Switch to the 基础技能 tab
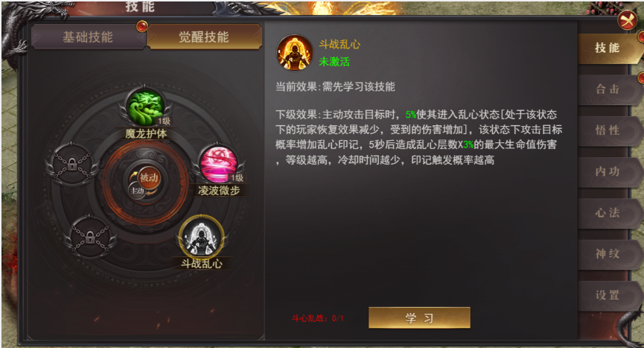Screen dimensions: 644x348 (x=89, y=37)
